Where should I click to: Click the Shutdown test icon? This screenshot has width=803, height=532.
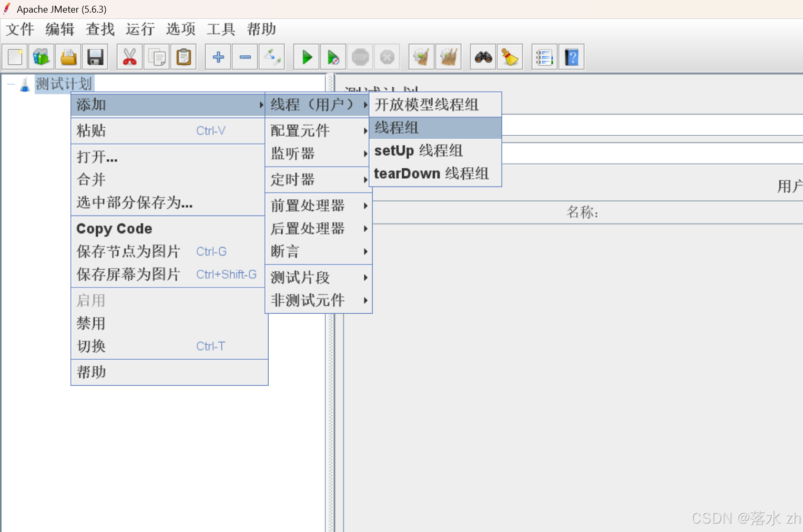(x=387, y=57)
